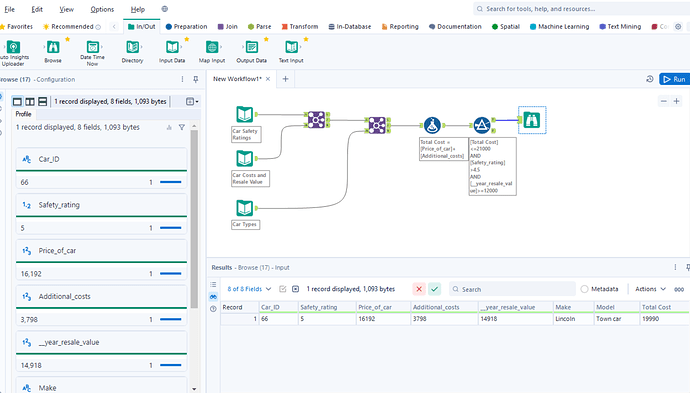Add a new workflow tab
Image resolution: width=690 pixels, height=393 pixels.
tap(285, 79)
